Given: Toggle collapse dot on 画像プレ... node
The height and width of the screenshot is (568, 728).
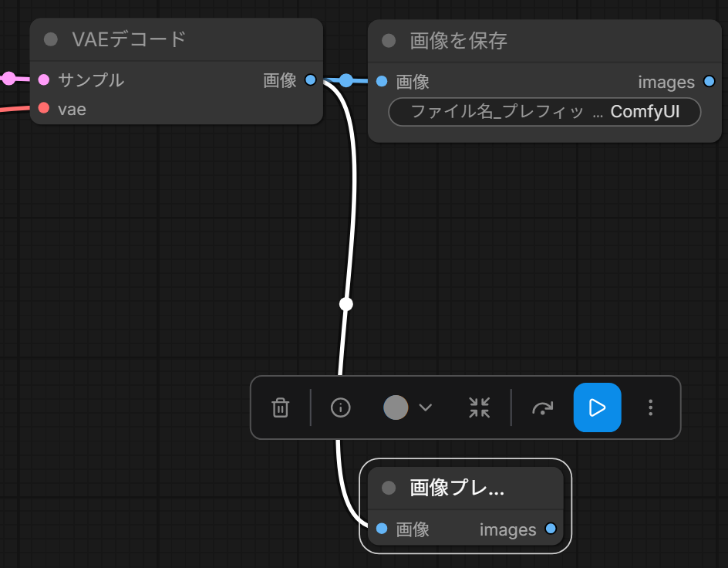Looking at the screenshot, I should (x=389, y=488).
